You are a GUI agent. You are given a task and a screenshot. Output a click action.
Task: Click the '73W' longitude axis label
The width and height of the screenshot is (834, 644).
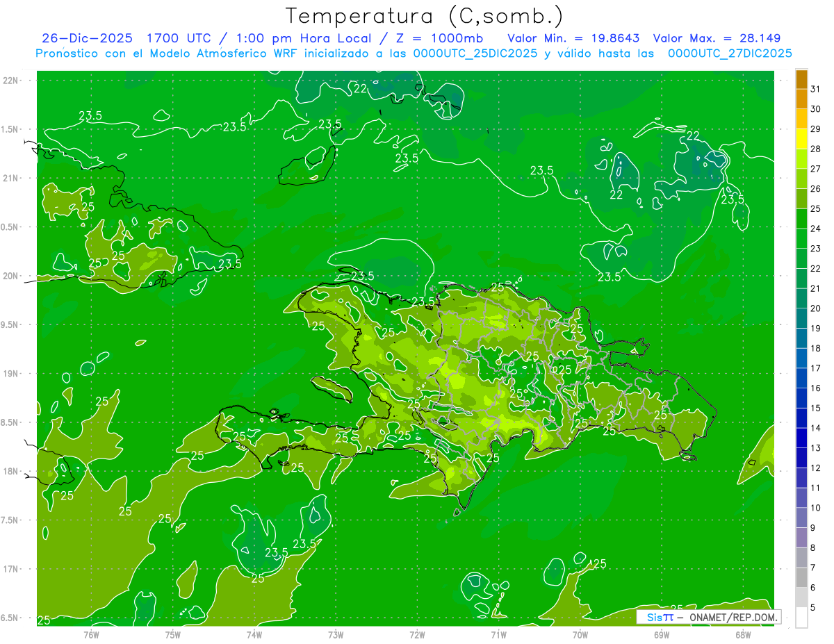[x=336, y=634]
